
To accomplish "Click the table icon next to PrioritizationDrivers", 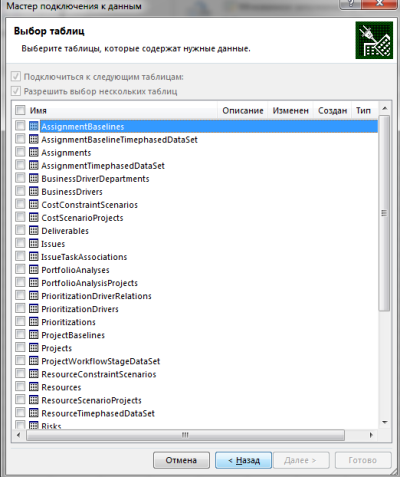I will 34,309.
